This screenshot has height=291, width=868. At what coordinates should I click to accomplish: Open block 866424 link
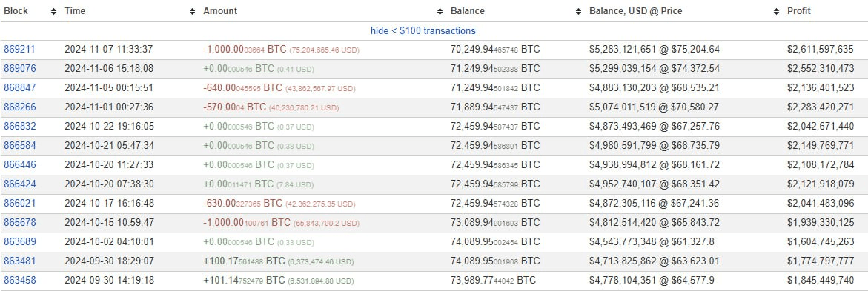(19, 184)
